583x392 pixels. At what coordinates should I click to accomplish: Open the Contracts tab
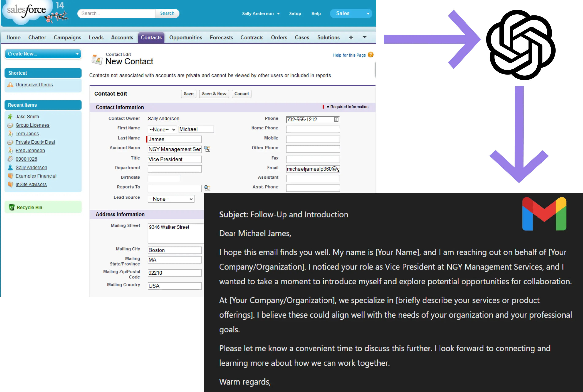[x=252, y=38]
